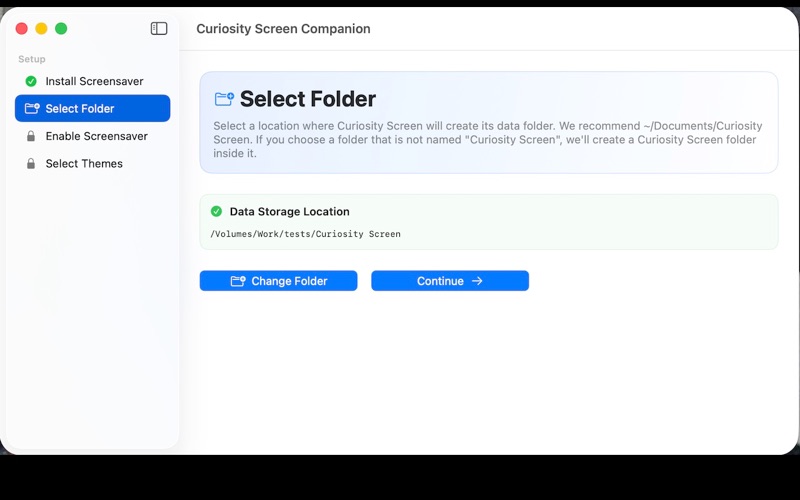Click the green checkmark beside Data Storage Location

click(x=216, y=211)
